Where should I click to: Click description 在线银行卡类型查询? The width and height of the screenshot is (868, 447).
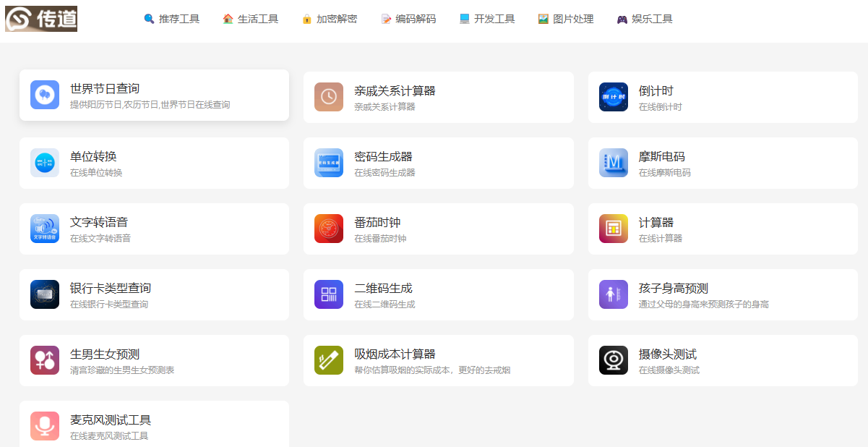[109, 305]
